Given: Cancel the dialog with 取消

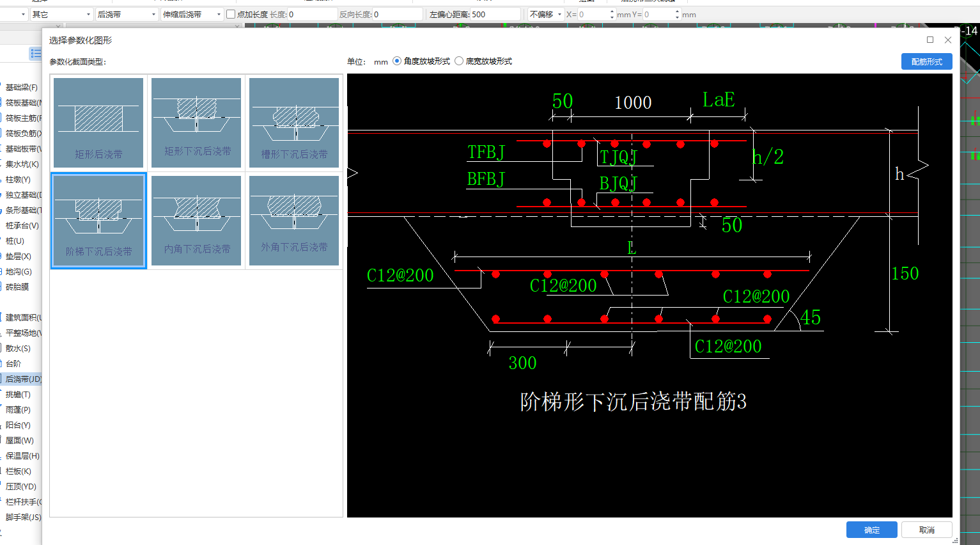Looking at the screenshot, I should (927, 530).
